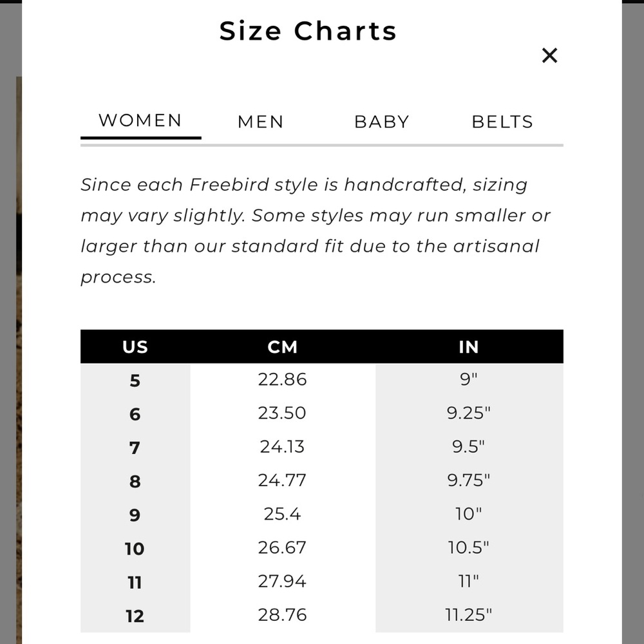Click the 24.13 cm value

tap(282, 447)
